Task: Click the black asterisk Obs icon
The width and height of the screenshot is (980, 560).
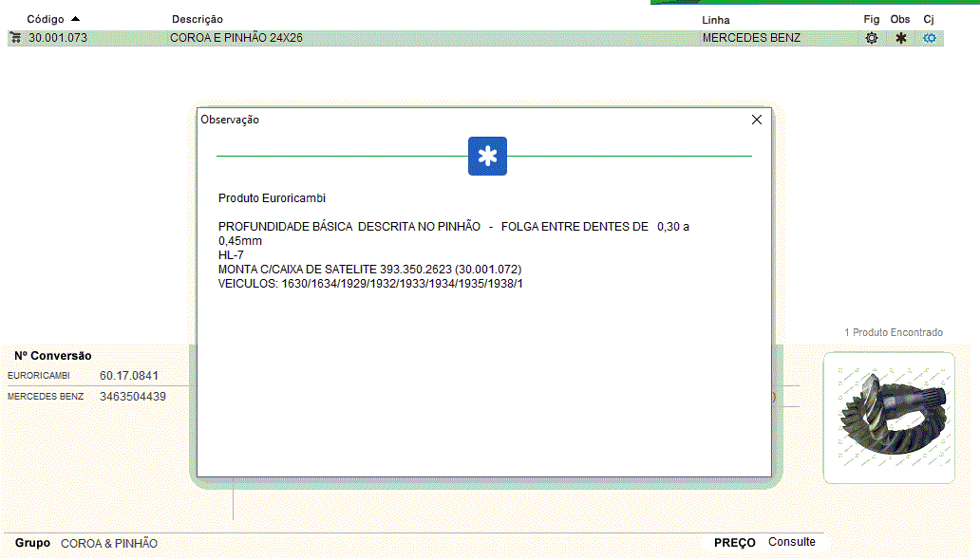Action: (x=900, y=38)
